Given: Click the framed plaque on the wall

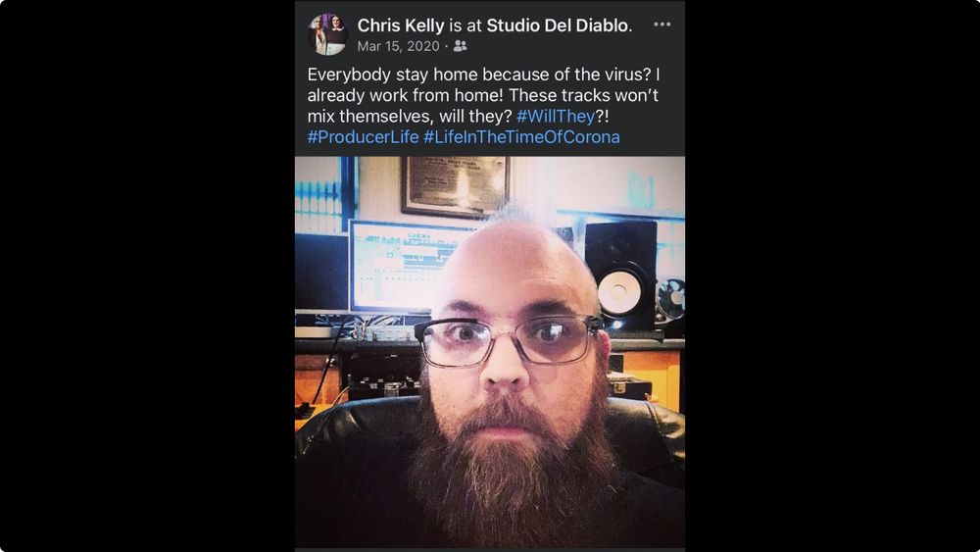Looking at the screenshot, I should click(456, 185).
